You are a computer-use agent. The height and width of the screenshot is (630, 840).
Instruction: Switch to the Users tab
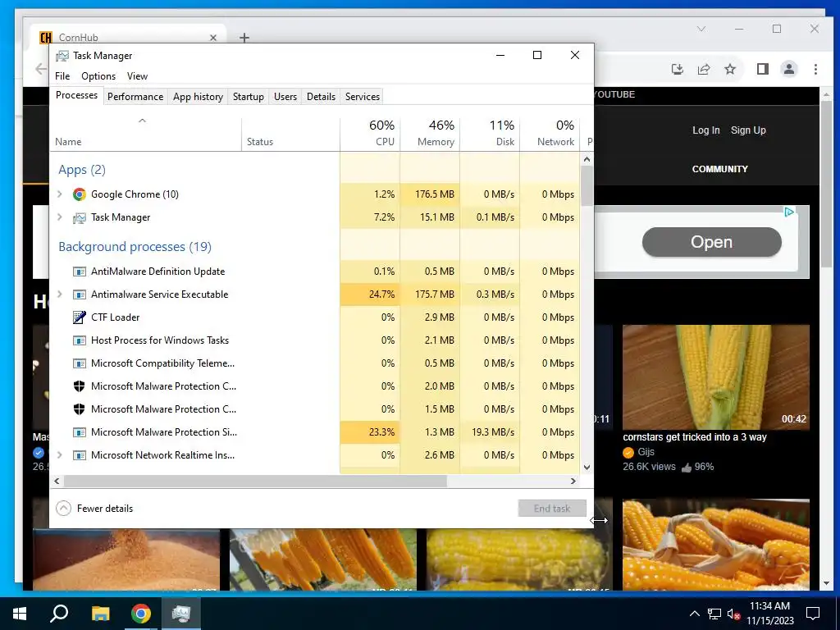(x=285, y=97)
